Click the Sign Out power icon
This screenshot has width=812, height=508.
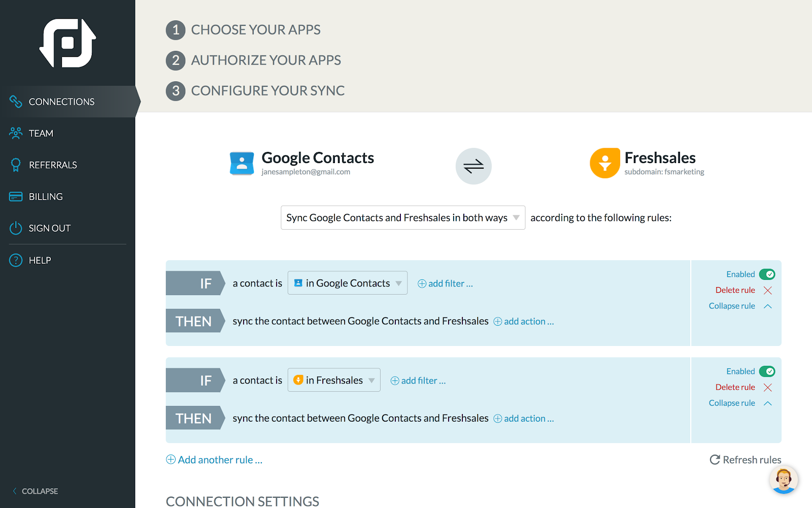[x=16, y=228]
